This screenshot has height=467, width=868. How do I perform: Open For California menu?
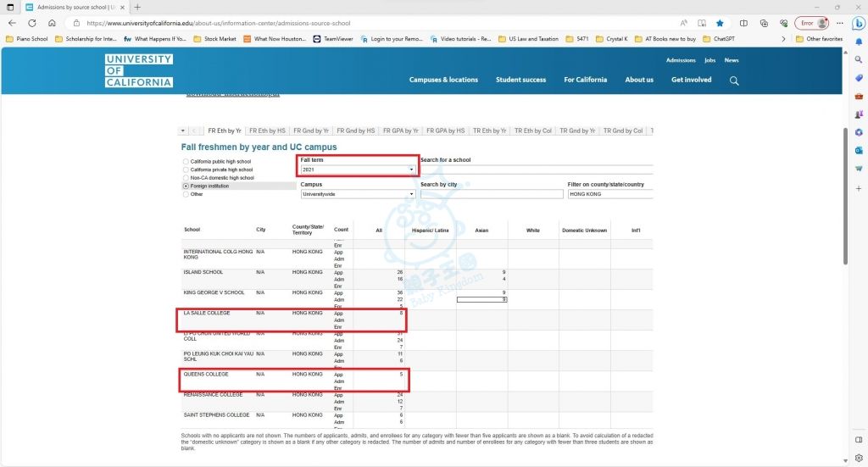coord(585,80)
